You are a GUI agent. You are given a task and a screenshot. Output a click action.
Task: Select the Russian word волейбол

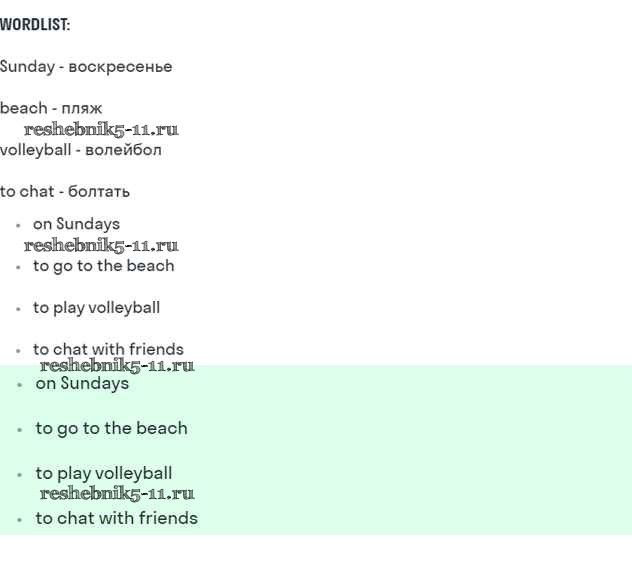[123, 150]
